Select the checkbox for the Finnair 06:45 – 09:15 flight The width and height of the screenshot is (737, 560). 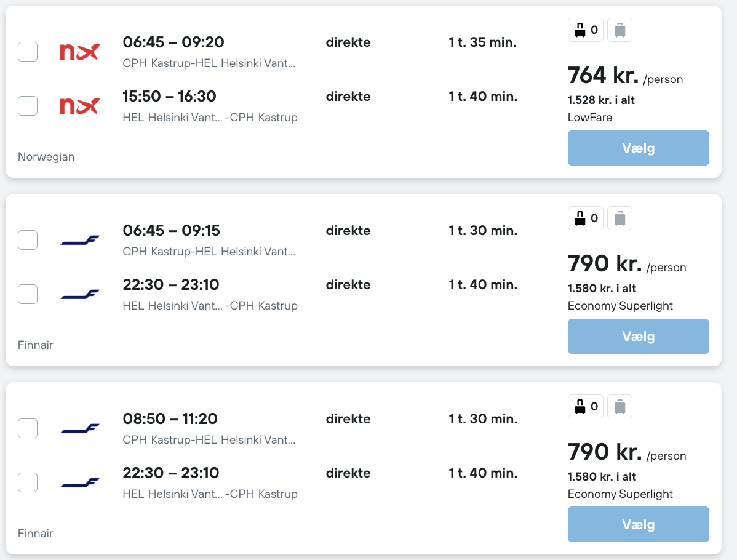click(x=28, y=240)
